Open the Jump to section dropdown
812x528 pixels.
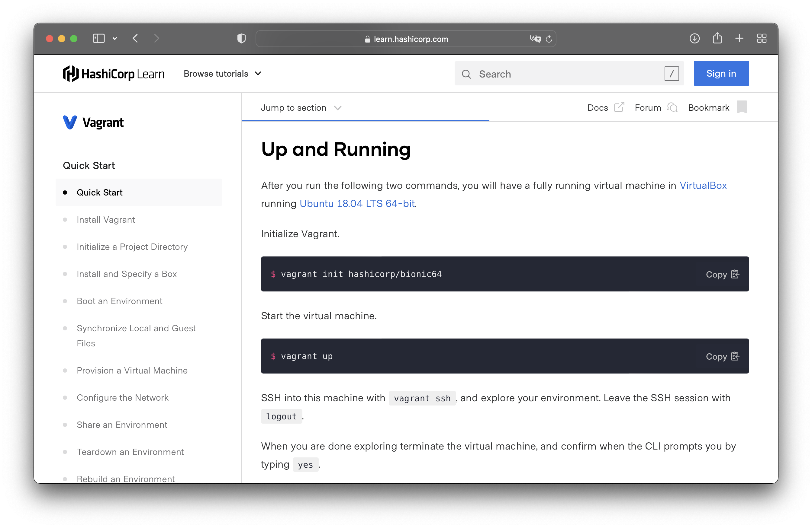[301, 108]
